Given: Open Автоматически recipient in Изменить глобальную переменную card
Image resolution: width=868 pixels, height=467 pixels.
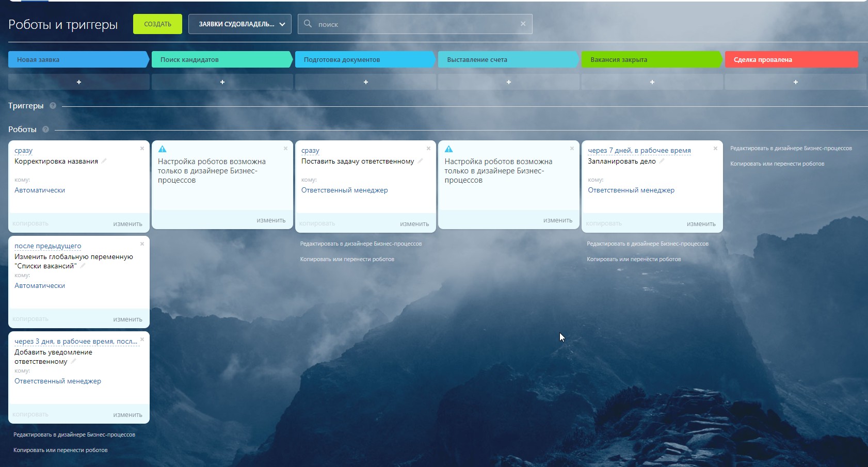Looking at the screenshot, I should (40, 286).
